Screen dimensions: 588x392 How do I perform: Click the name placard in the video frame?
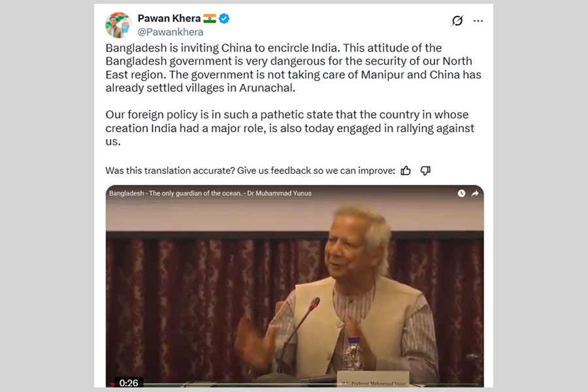(373, 379)
